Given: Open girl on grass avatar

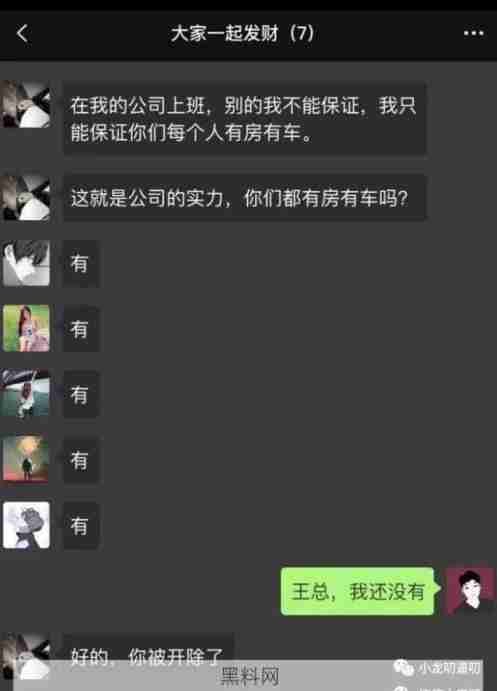Looking at the screenshot, I should (26, 328).
